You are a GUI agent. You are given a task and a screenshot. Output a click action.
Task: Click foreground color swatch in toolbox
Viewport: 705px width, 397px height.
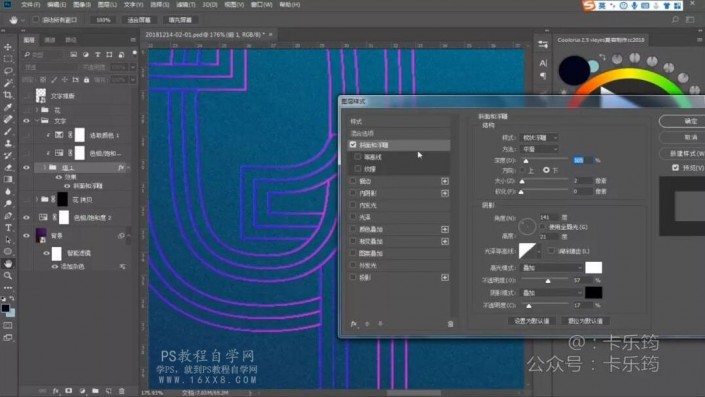click(x=5, y=308)
